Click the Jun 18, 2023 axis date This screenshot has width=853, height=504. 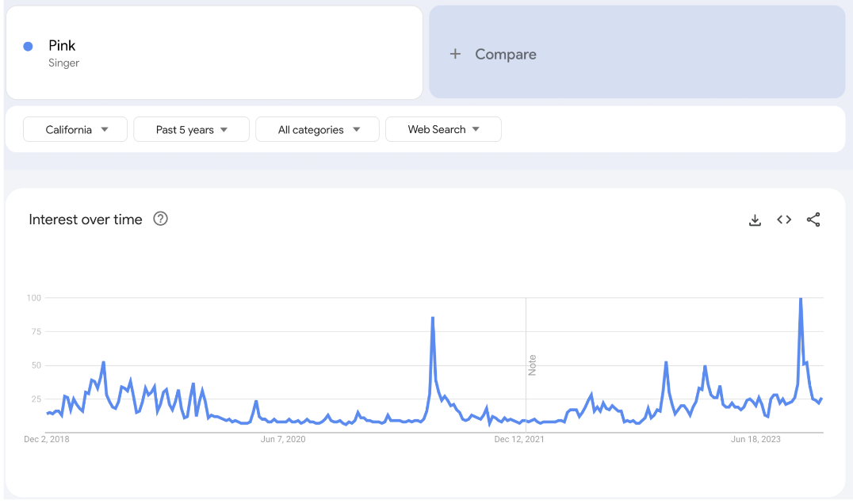pyautogui.click(x=755, y=439)
